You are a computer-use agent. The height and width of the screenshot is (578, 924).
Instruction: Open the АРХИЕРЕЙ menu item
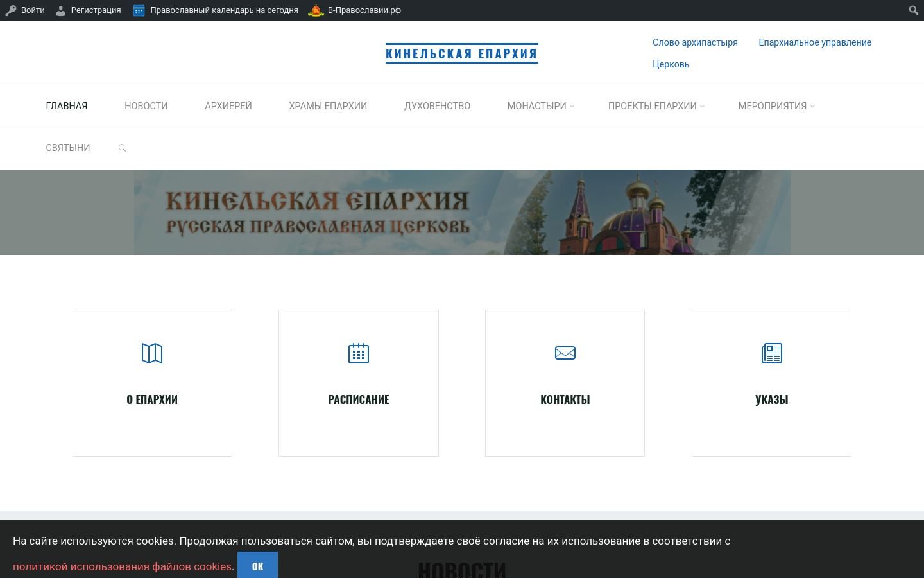click(228, 106)
